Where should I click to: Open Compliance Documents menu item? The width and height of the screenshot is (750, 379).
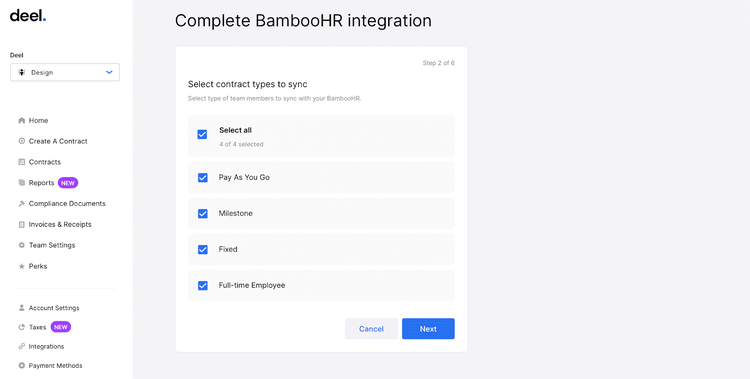(67, 203)
